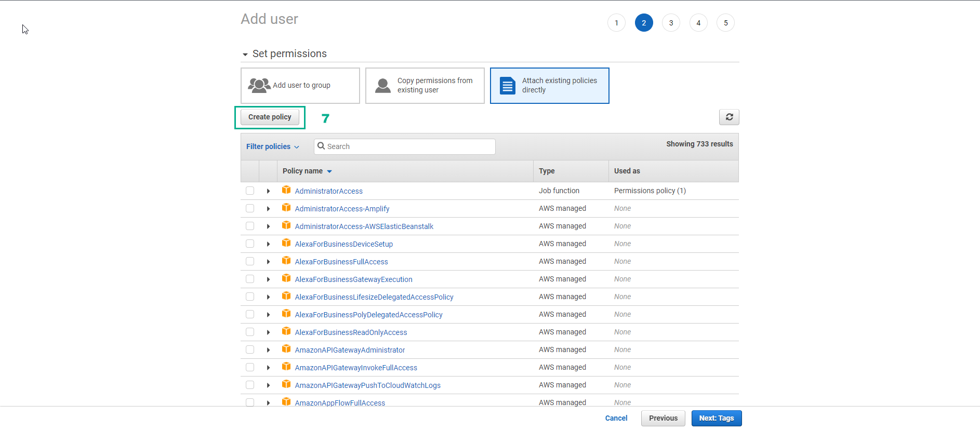Open the Filter policies dropdown

(x=273, y=146)
